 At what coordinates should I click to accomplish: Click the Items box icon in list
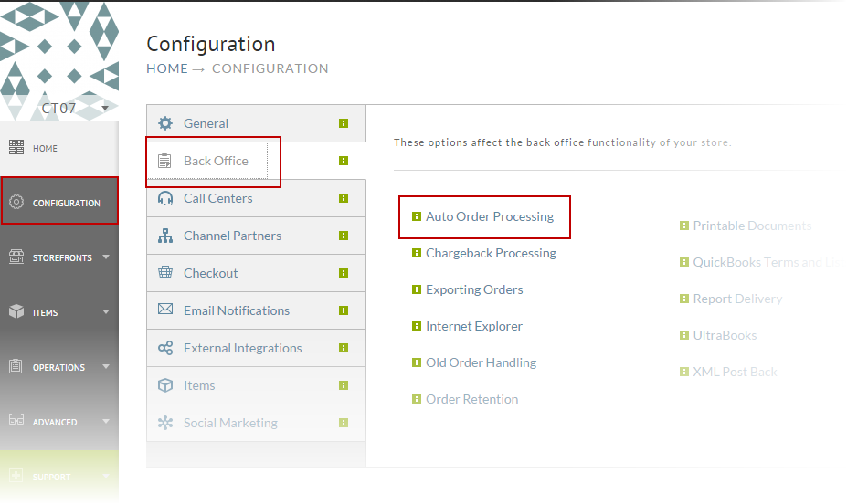pyautogui.click(x=165, y=385)
